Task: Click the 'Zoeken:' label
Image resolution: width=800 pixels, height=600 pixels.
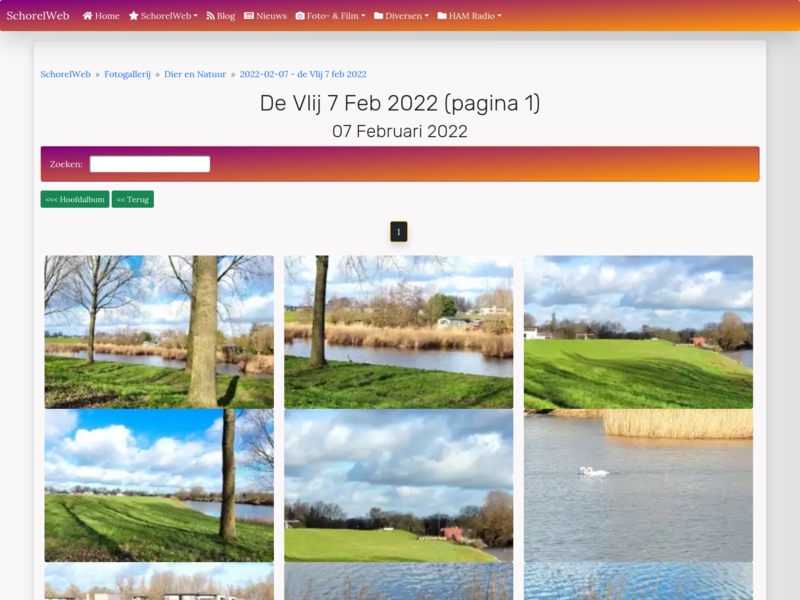Action: 66,164
